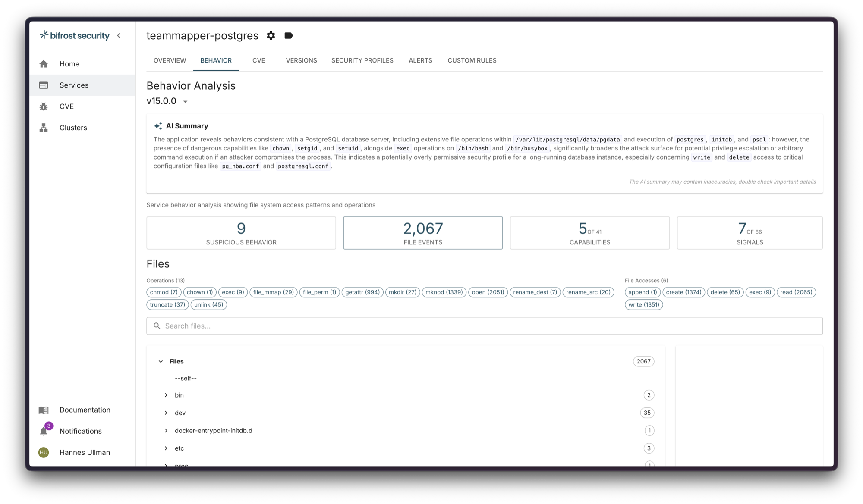Click the 2067 count badge on Files
The height and width of the screenshot is (504, 863).
coord(643,361)
